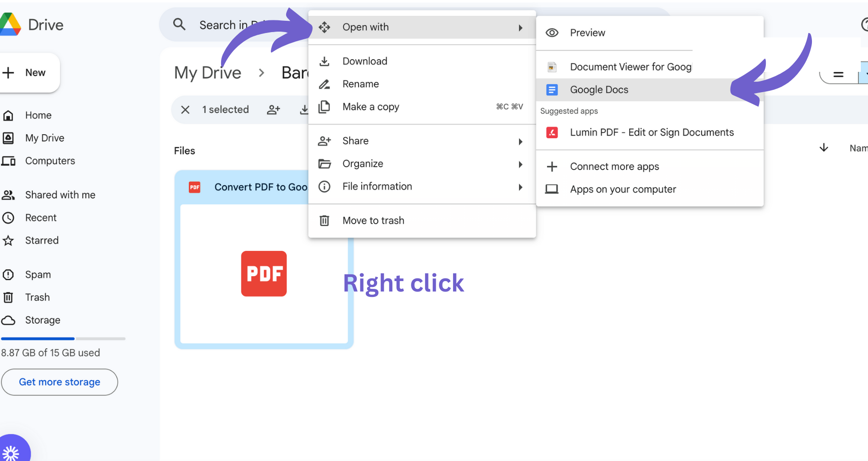This screenshot has width=868, height=461.
Task: Click the Document Viewer app icon
Action: pos(552,67)
